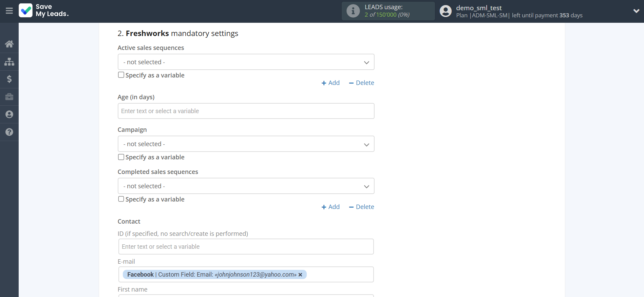
Task: Open the hamburger menu icon
Action: click(x=9, y=11)
